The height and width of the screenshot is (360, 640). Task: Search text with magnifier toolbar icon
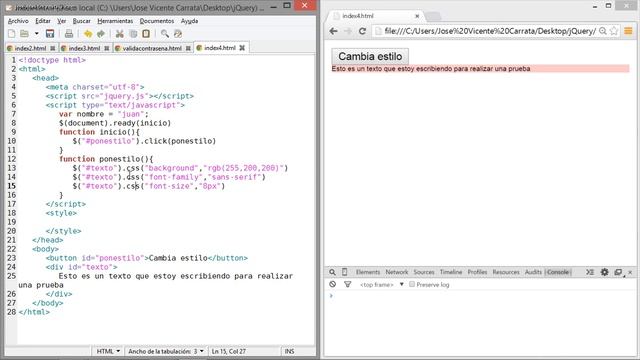click(164, 34)
